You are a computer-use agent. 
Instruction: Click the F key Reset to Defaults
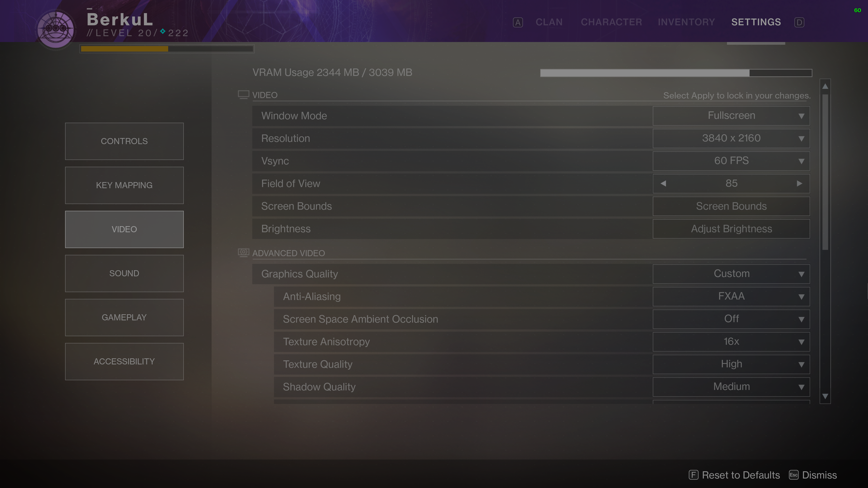tap(735, 475)
